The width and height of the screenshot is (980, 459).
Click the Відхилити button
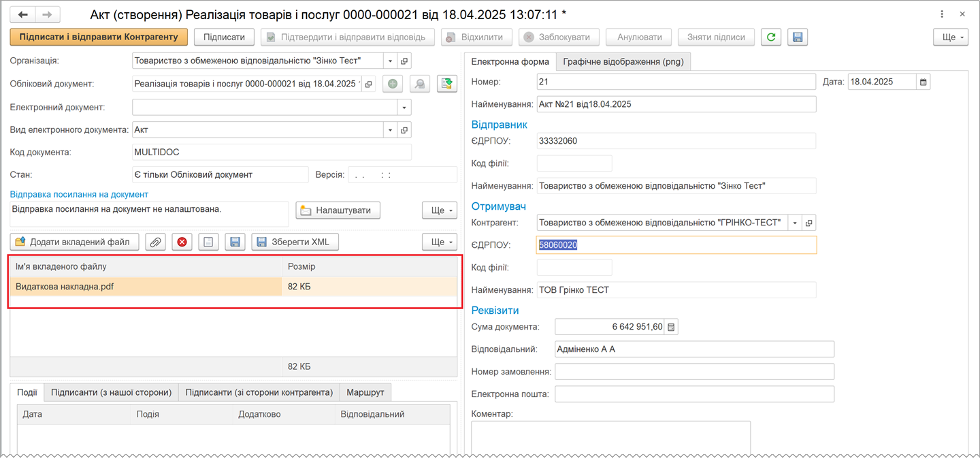tap(476, 37)
